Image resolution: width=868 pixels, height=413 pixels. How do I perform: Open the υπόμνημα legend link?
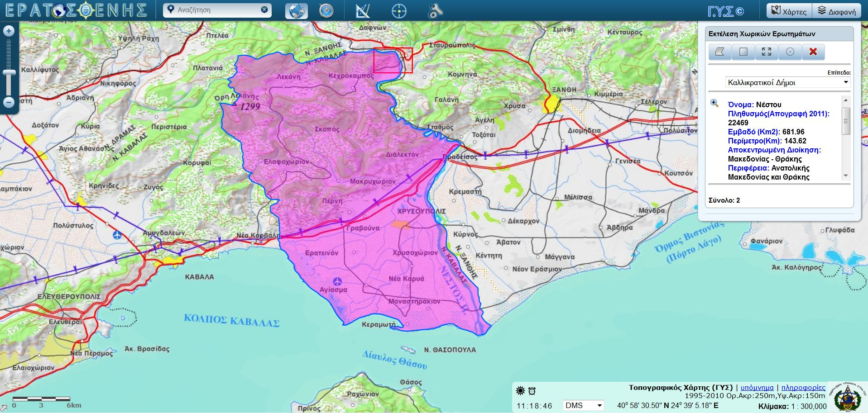tap(757, 388)
